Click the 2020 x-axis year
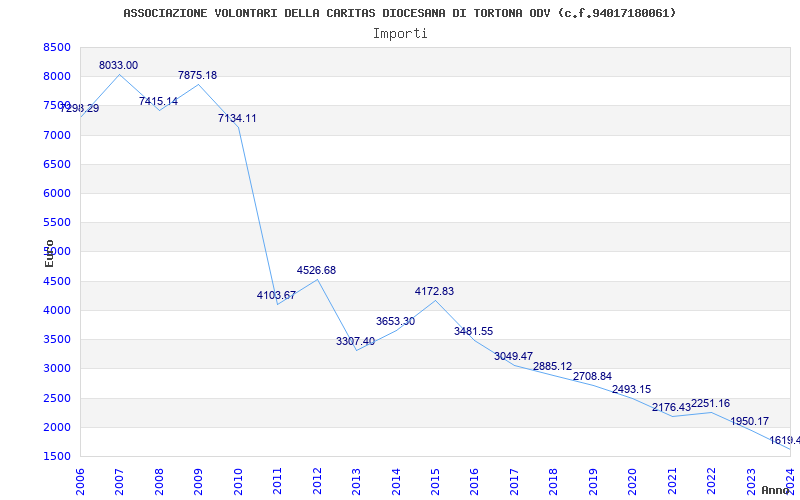 coord(633,482)
